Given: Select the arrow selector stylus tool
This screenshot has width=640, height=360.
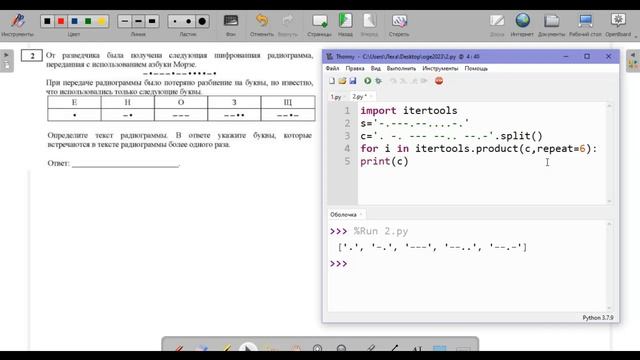Looking at the screenshot, I should tap(247, 348).
